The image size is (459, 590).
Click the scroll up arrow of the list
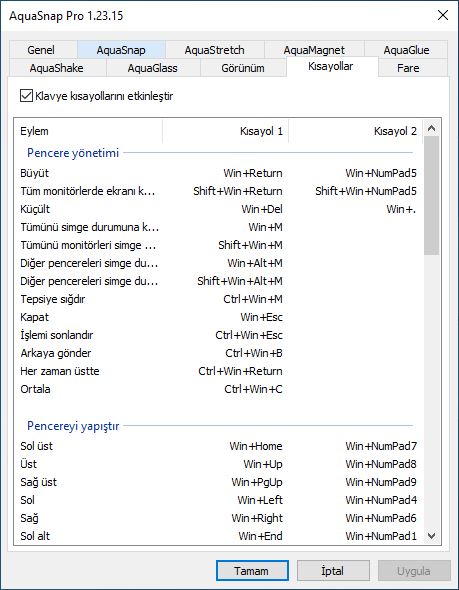tap(432, 129)
